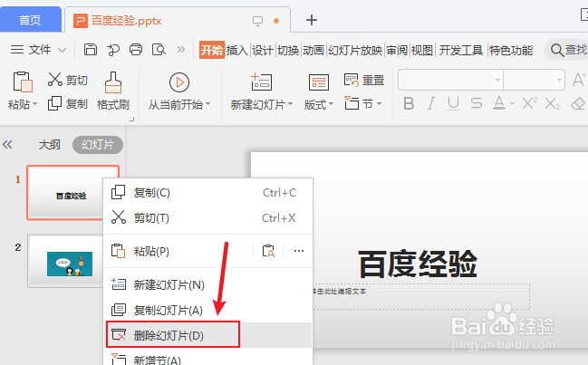Go to 首页 tab

(x=31, y=20)
